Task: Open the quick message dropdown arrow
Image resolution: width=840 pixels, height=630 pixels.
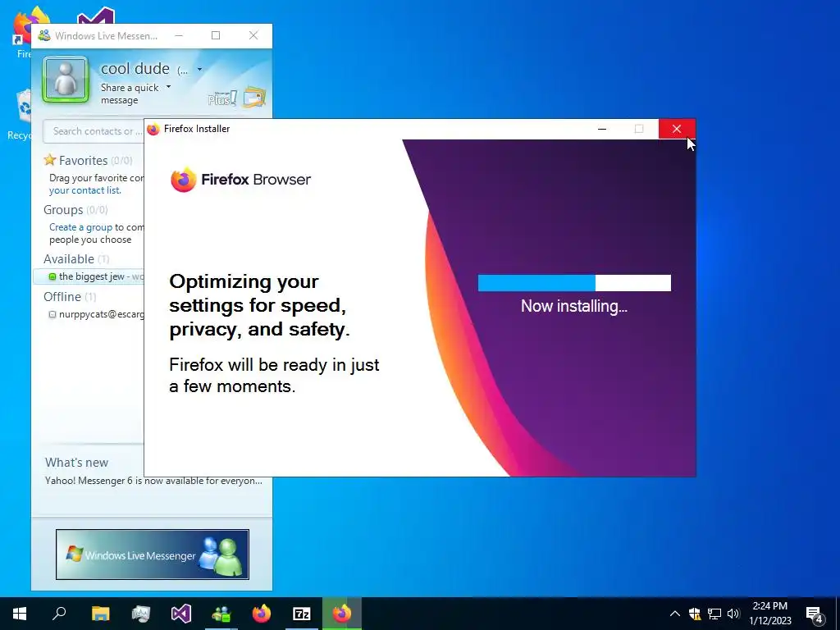Action: [168, 87]
